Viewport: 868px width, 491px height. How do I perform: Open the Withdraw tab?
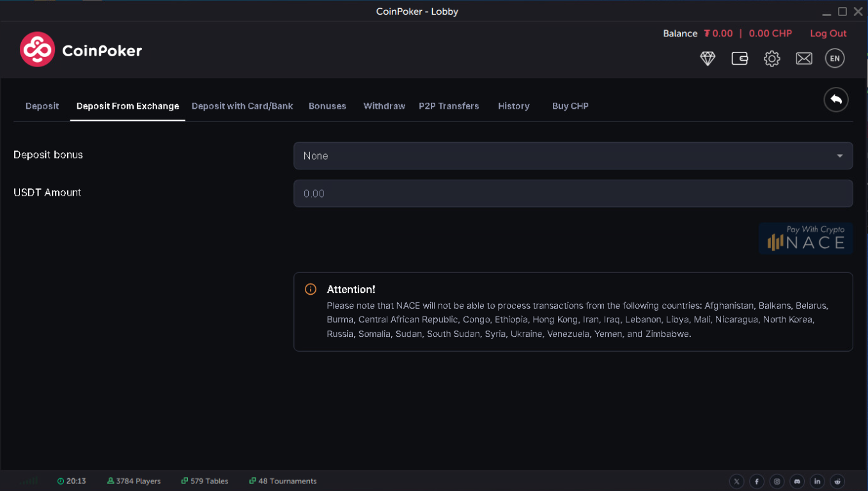point(384,106)
